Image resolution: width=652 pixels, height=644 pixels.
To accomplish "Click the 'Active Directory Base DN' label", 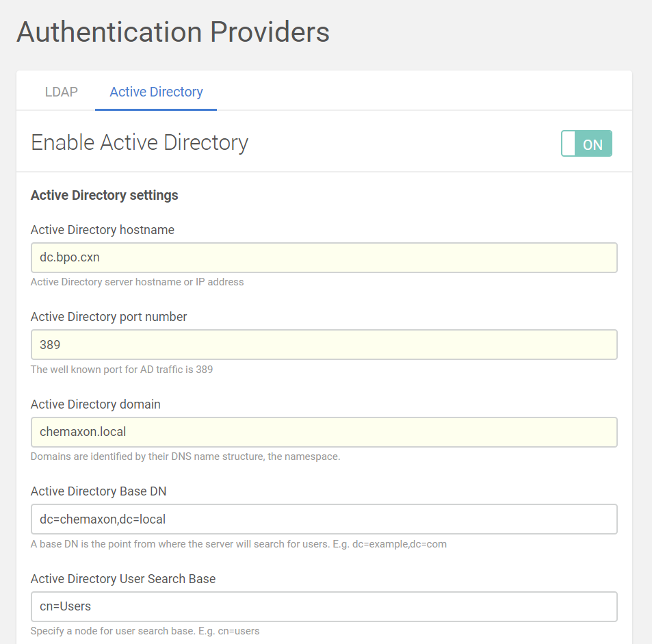I will (99, 491).
